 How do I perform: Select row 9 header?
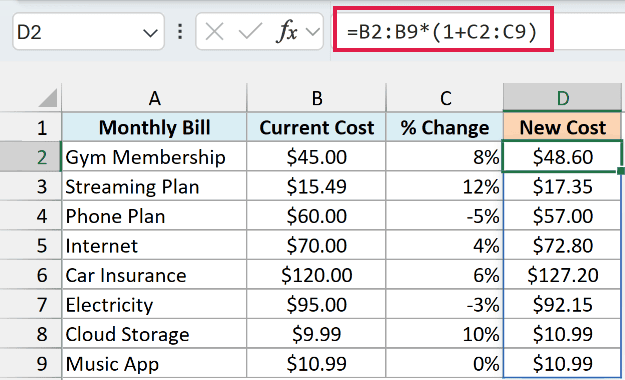pyautogui.click(x=31, y=363)
